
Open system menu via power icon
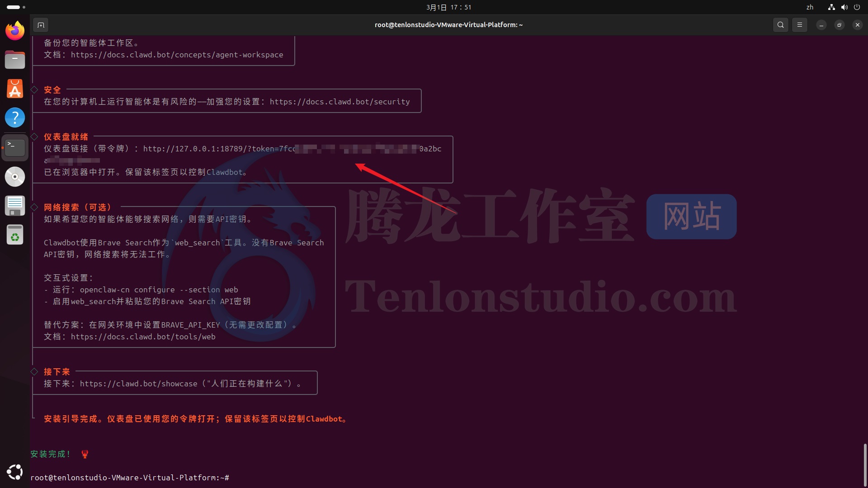coord(857,7)
